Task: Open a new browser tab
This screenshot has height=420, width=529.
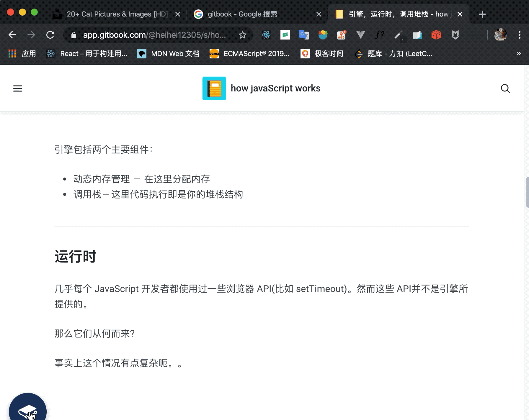Action: pos(482,14)
